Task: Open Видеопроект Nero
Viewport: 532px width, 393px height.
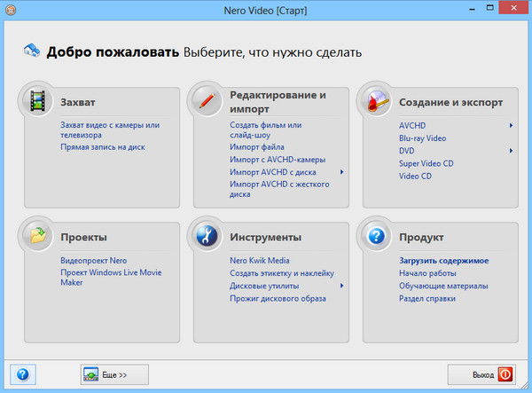Action: 93,261
